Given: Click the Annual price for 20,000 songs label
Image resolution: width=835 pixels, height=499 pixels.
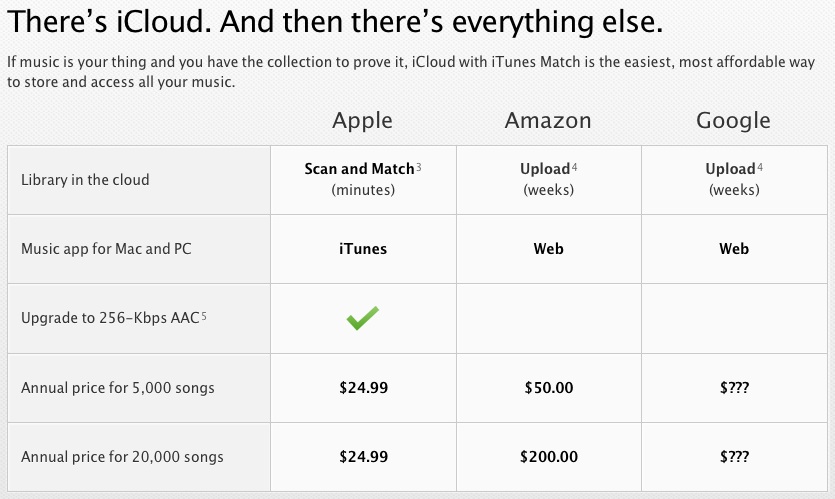Looking at the screenshot, I should (x=122, y=457).
